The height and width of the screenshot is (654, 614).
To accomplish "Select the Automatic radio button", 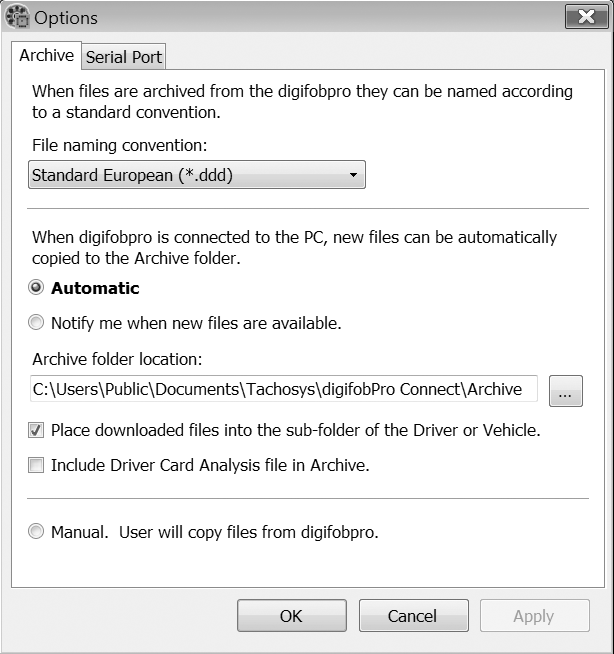I will tap(36, 287).
